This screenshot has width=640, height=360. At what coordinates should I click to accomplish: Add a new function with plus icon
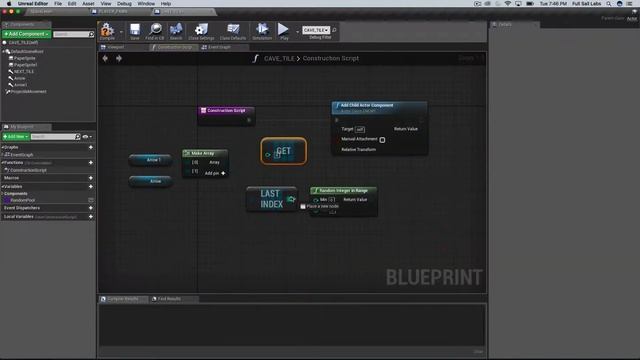point(91,163)
